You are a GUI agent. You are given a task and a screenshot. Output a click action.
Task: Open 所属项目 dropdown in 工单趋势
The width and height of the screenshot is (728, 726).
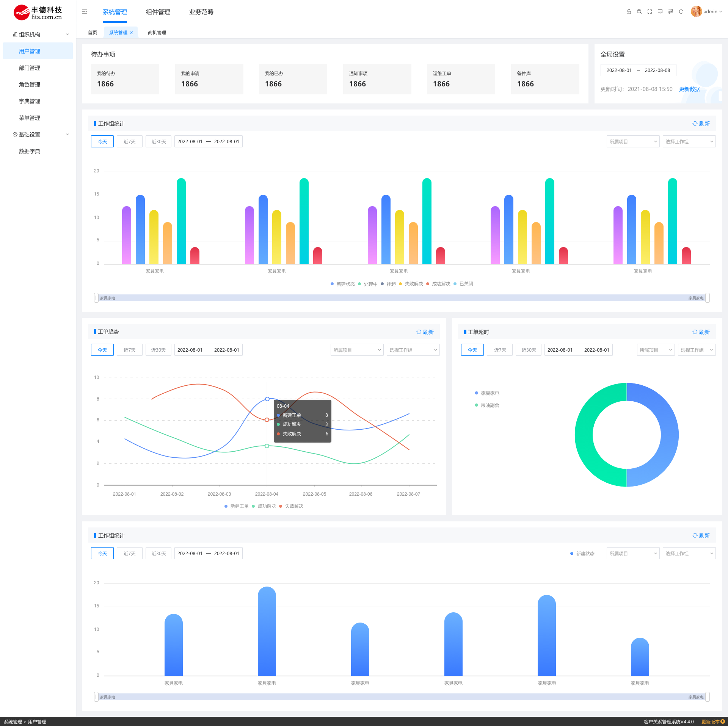click(x=357, y=350)
